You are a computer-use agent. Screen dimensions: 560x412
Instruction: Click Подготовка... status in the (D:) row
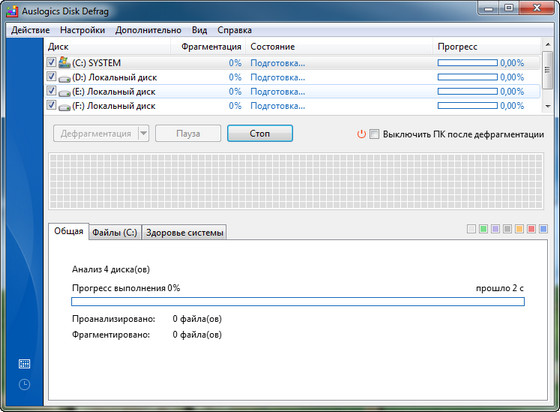click(278, 77)
